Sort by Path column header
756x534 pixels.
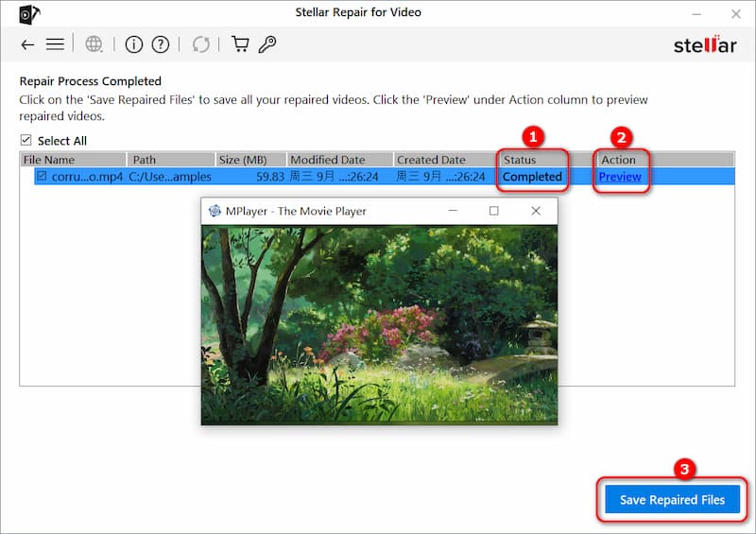[171, 160]
